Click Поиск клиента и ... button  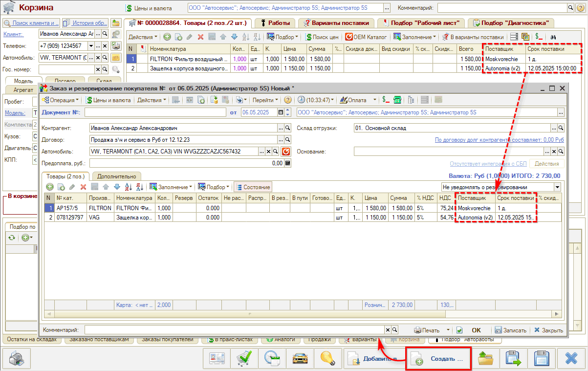31,23
